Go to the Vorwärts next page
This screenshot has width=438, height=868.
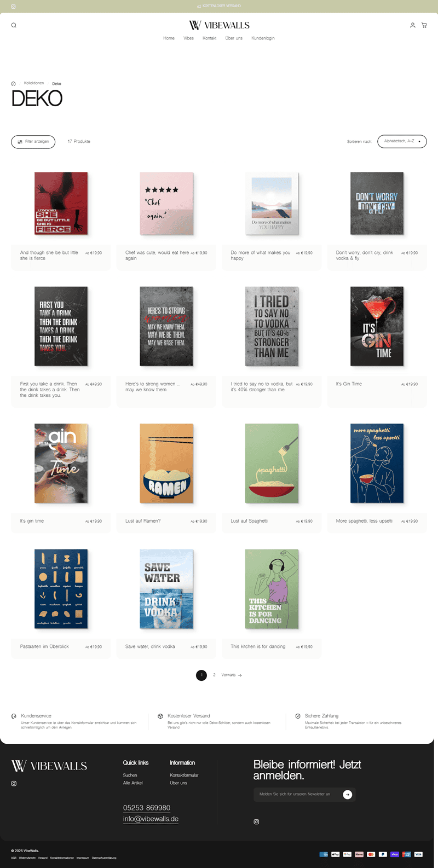tap(232, 675)
